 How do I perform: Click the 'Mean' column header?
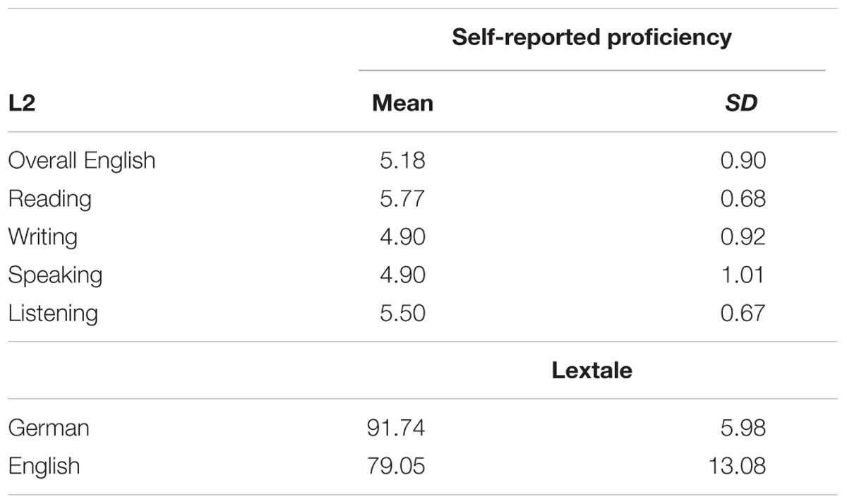pos(402,103)
